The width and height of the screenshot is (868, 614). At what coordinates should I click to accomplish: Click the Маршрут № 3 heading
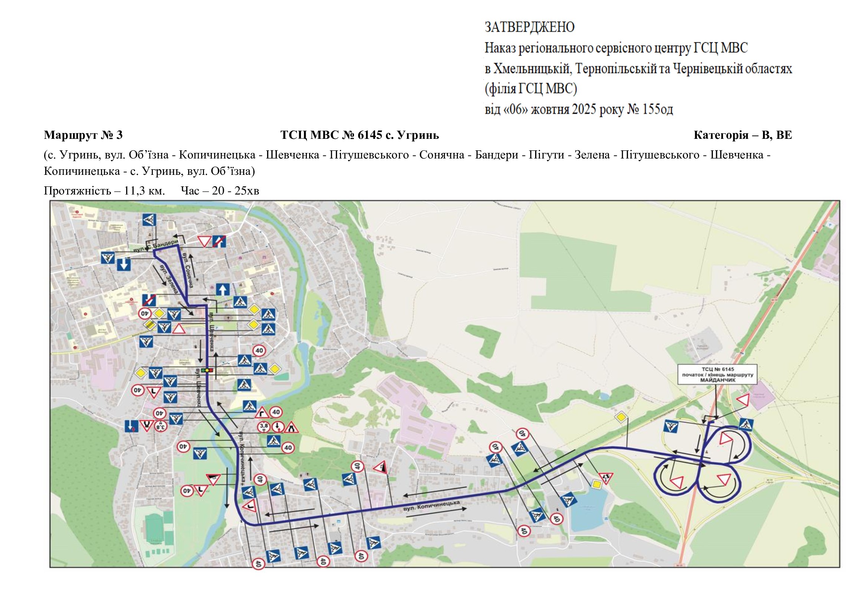coord(83,135)
